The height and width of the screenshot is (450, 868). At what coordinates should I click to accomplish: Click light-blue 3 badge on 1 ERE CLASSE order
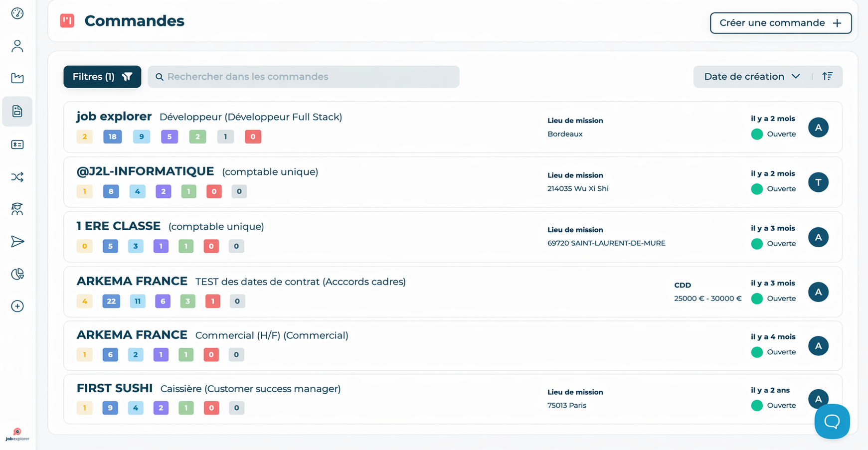tap(136, 246)
